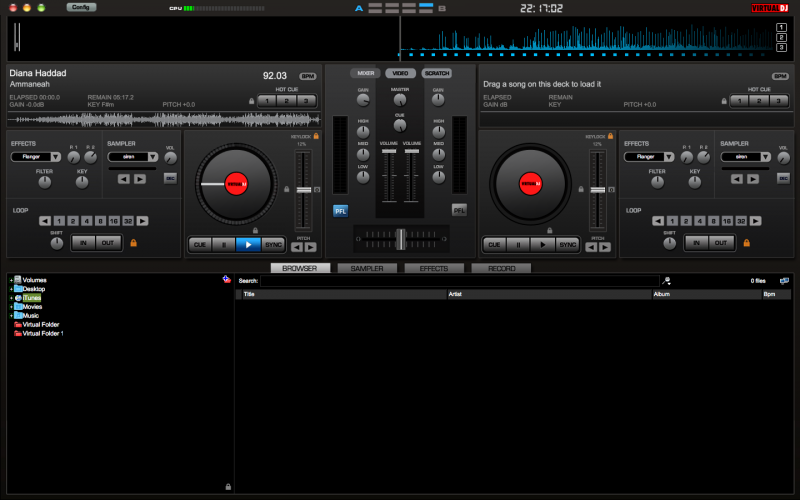Toggle browser panel lock icon
The image size is (800, 500).
228,487
